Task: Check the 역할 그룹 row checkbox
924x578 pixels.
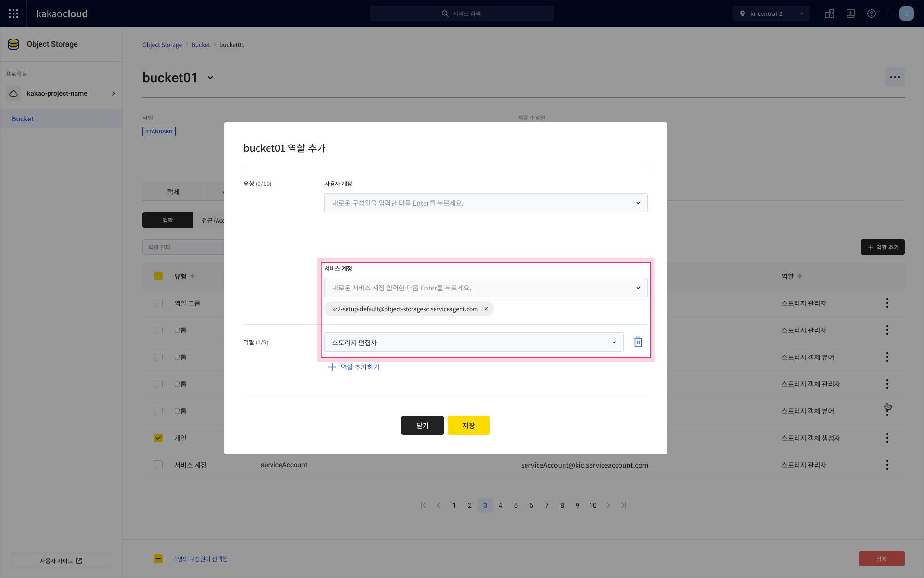Action: pos(158,303)
